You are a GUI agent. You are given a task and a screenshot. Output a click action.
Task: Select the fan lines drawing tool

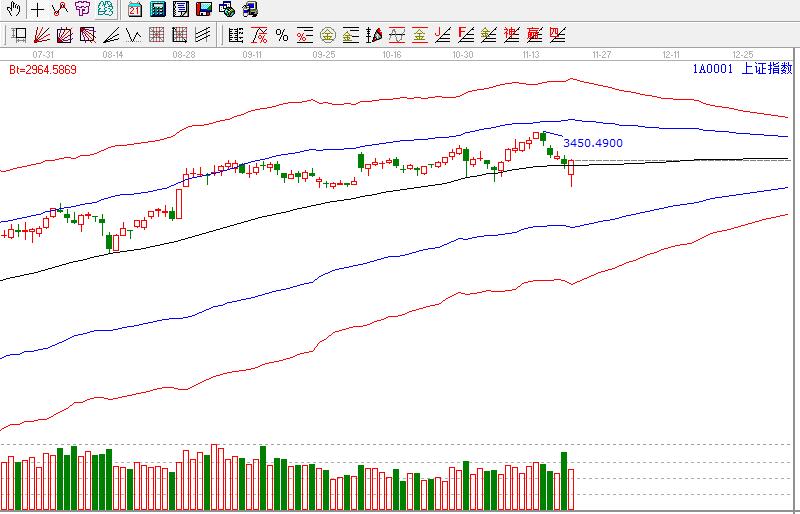[x=41, y=36]
